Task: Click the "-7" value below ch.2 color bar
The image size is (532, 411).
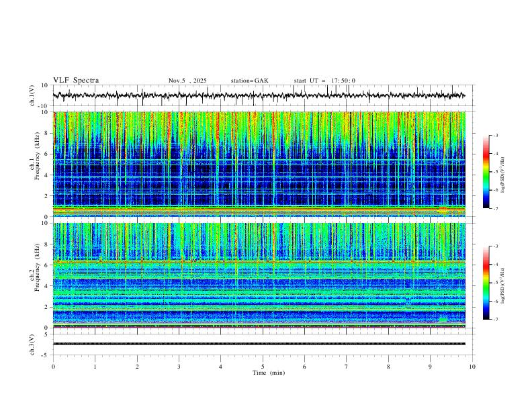Action: coord(495,320)
